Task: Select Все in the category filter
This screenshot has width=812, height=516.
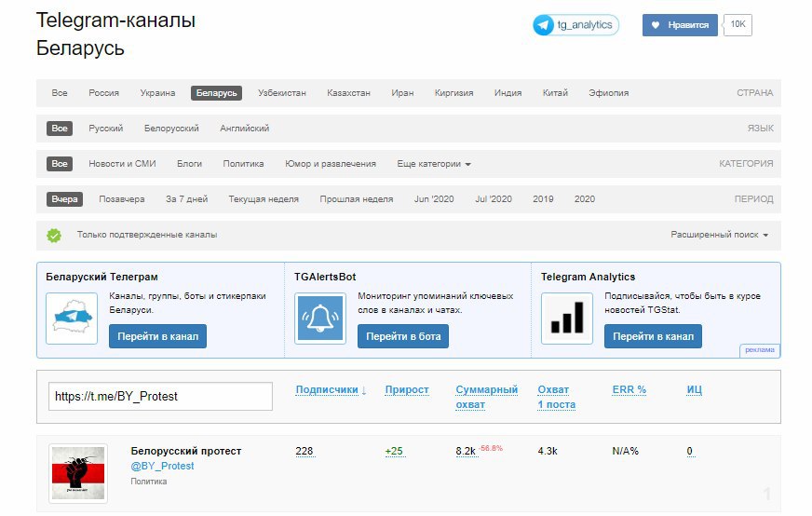Action: coord(60,164)
